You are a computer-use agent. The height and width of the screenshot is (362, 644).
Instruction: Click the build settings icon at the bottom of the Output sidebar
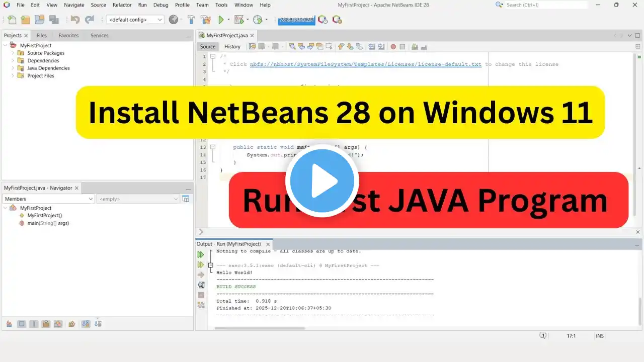201,305
